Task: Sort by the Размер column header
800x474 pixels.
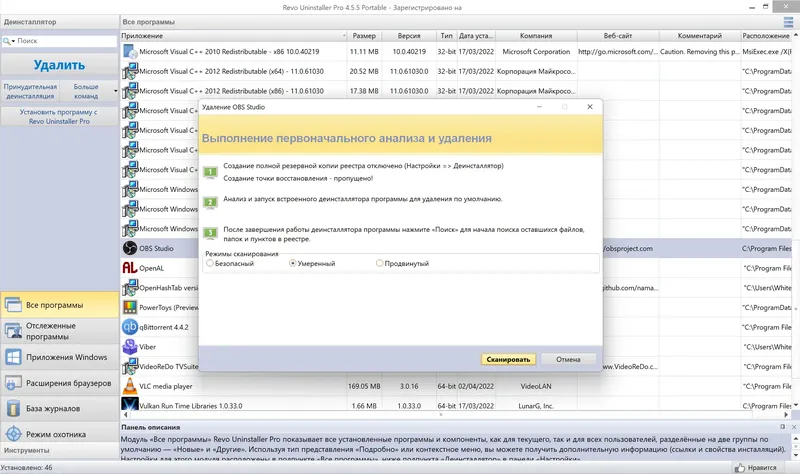Action: point(364,36)
